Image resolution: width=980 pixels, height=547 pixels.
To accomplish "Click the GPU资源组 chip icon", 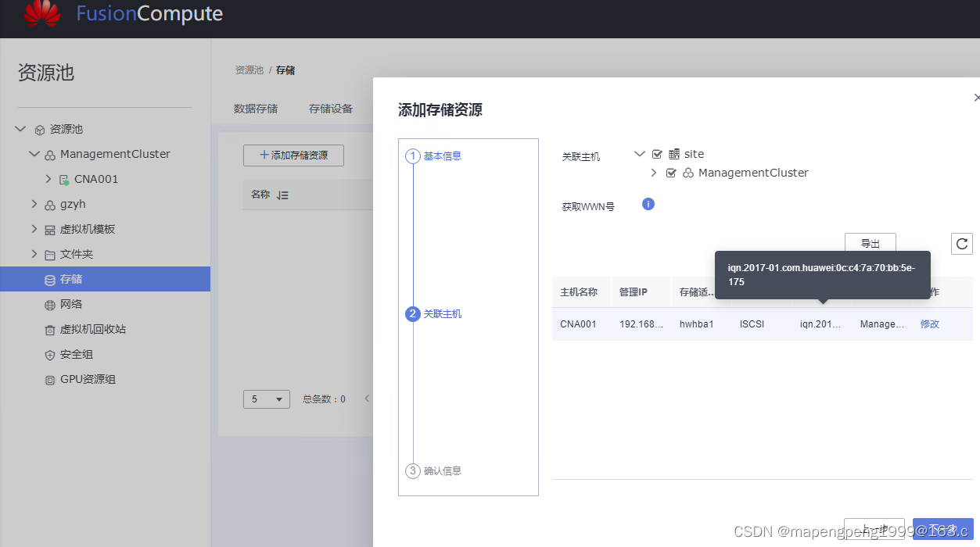I will [50, 380].
